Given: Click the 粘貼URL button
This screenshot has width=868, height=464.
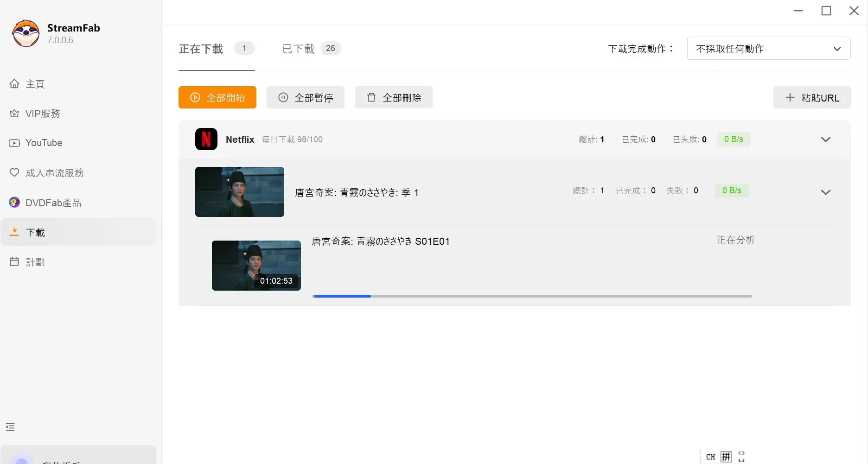Looking at the screenshot, I should coord(812,97).
